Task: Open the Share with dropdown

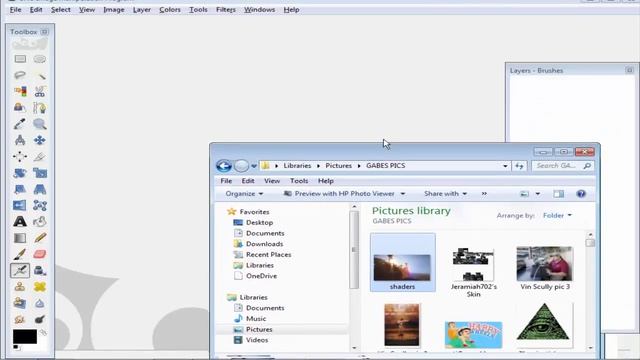Action: click(445, 194)
